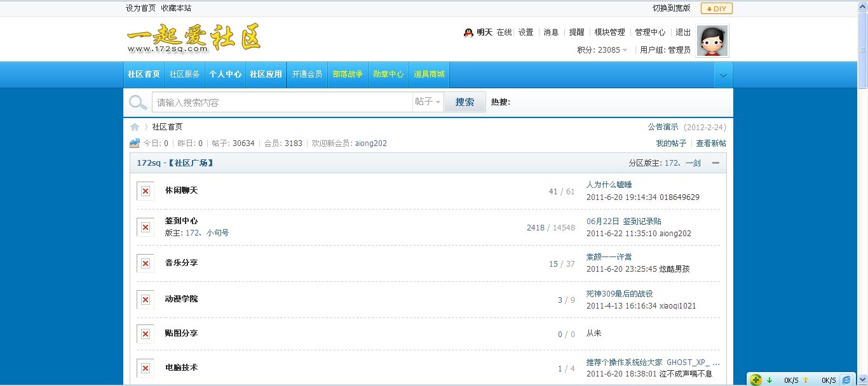This screenshot has height=386, width=868.
Task: Click 收藏本站 link
Action: coord(176,8)
